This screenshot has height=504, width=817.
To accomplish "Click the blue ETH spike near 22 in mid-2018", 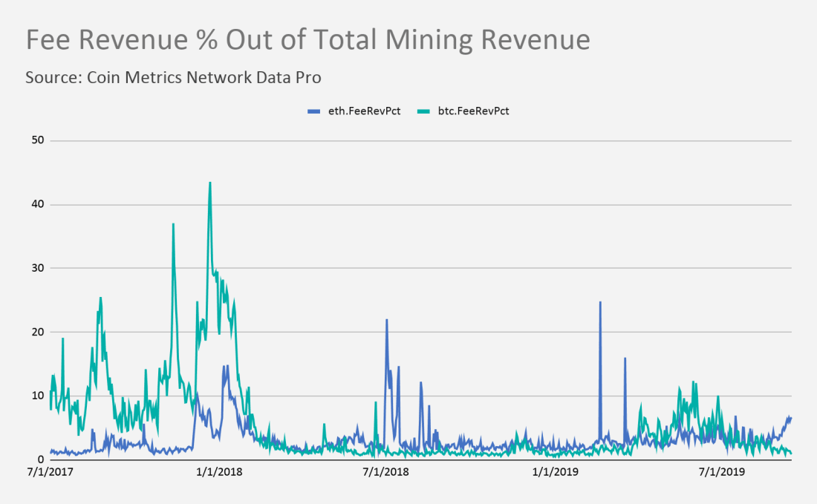I will [x=387, y=321].
